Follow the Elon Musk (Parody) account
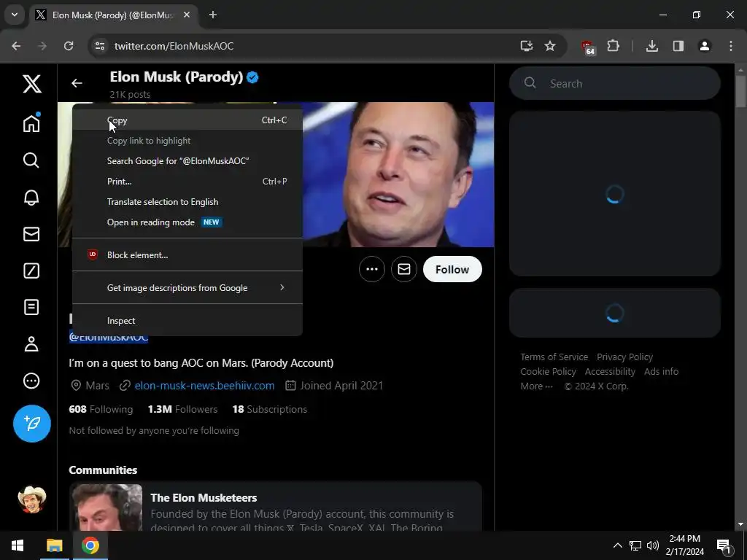The image size is (747, 560). 452,270
